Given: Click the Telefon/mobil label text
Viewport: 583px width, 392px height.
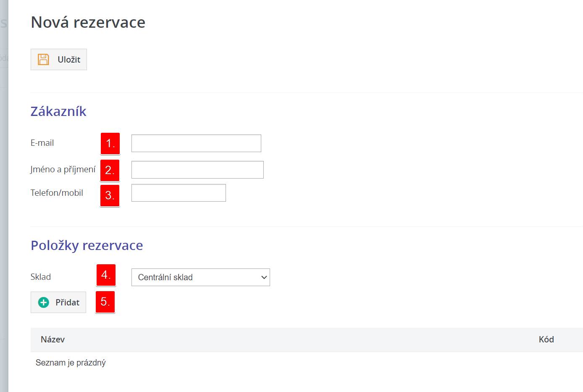Looking at the screenshot, I should tap(57, 193).
